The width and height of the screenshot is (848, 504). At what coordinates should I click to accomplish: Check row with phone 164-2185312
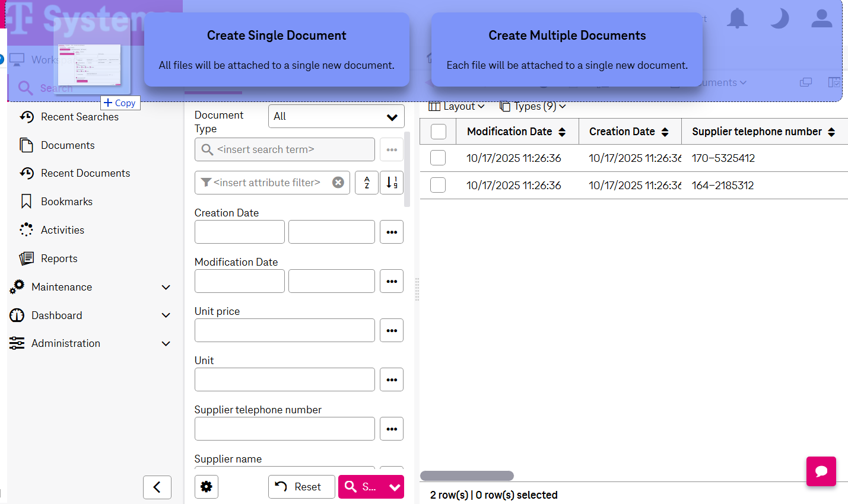[438, 185]
